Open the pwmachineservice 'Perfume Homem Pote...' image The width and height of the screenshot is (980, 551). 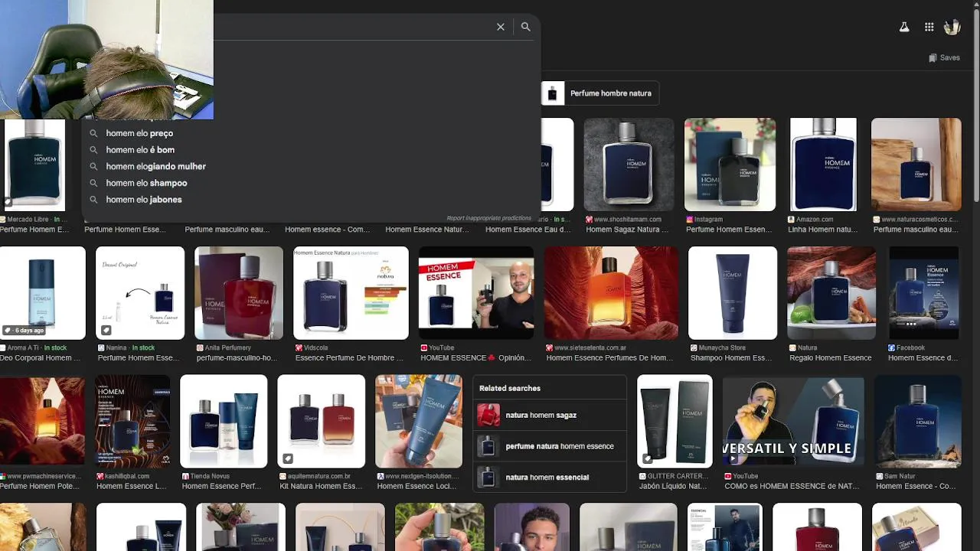tap(42, 421)
